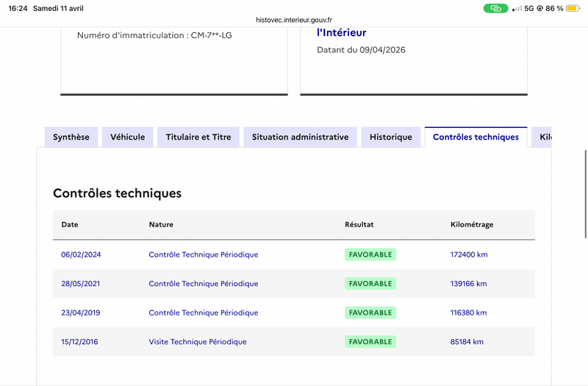Click the page vertical scrollbar
The image size is (588, 386).
click(585, 194)
